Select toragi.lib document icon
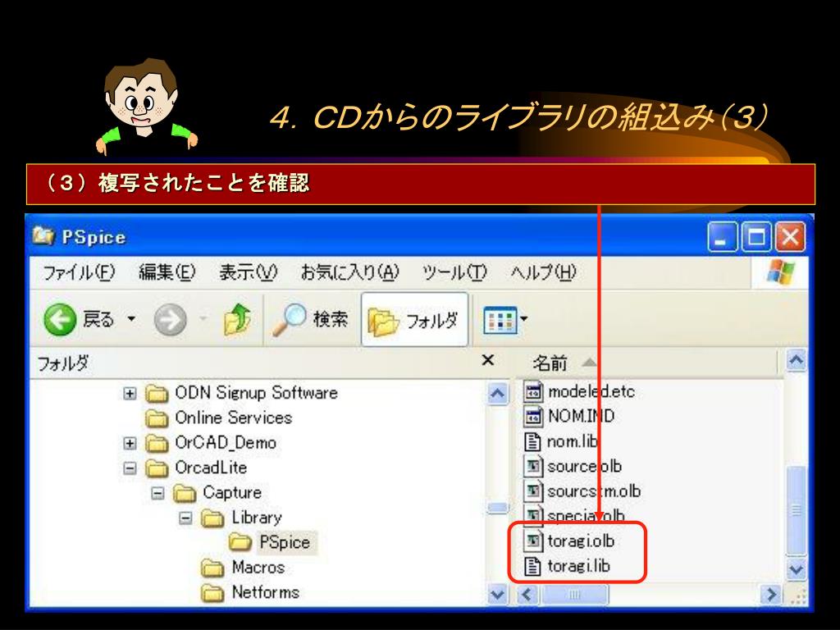The height and width of the screenshot is (630, 840). click(x=532, y=566)
